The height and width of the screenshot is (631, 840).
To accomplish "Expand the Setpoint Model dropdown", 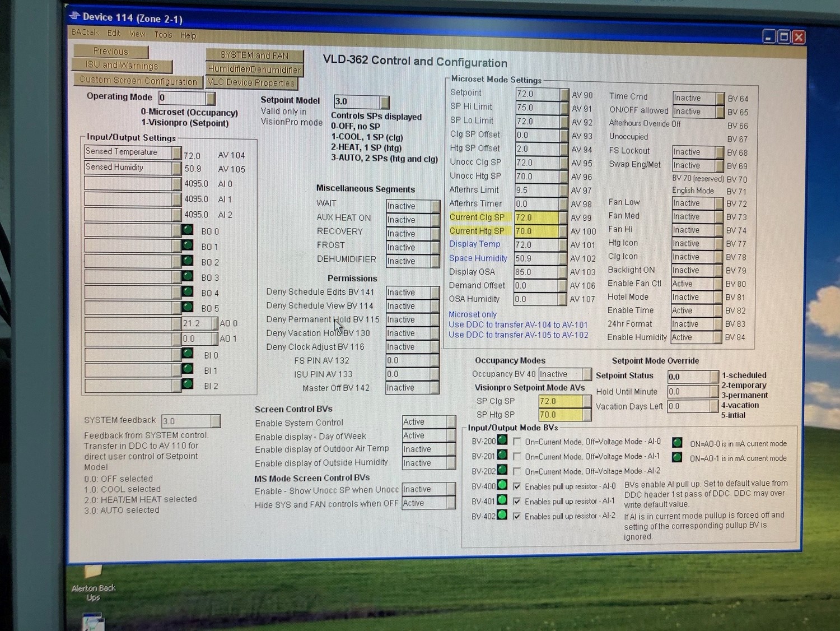I will tap(384, 102).
